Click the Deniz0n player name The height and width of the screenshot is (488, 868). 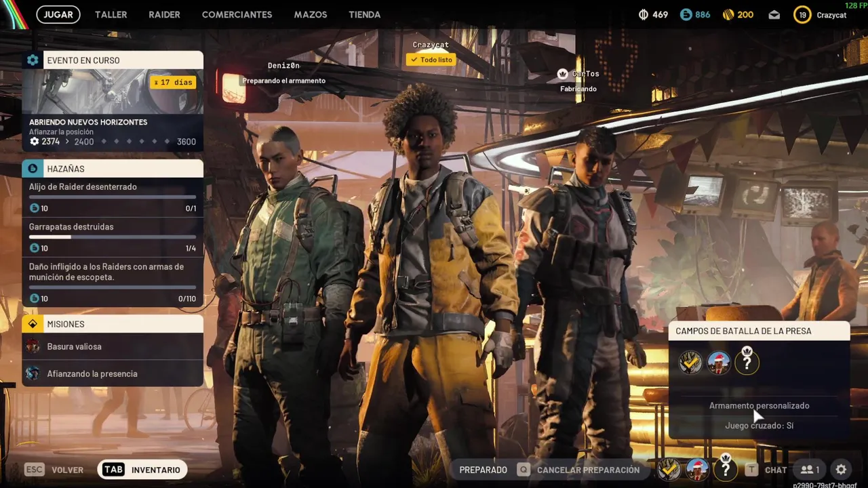(x=283, y=66)
